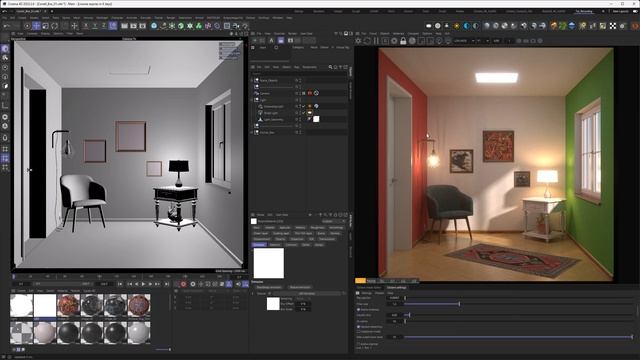Image resolution: width=640 pixels, height=360 pixels.
Task: Open the Create menu in main menu bar
Action: point(22,18)
